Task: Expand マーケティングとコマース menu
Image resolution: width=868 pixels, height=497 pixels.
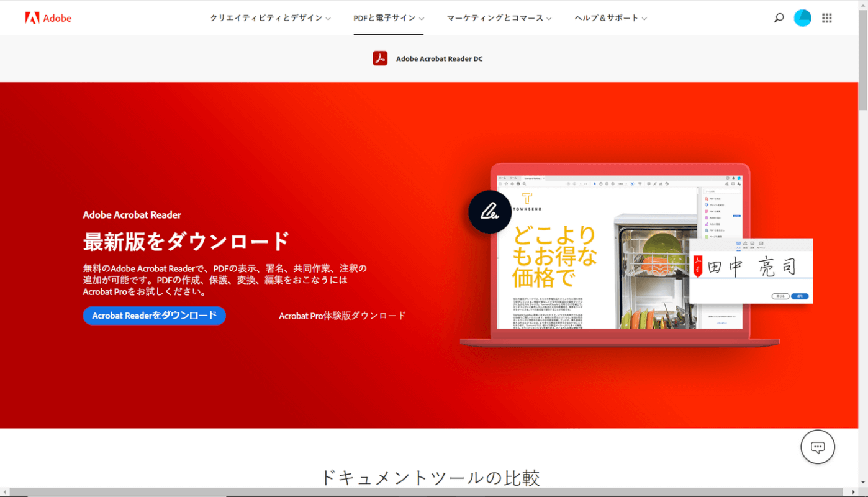Action: click(499, 18)
